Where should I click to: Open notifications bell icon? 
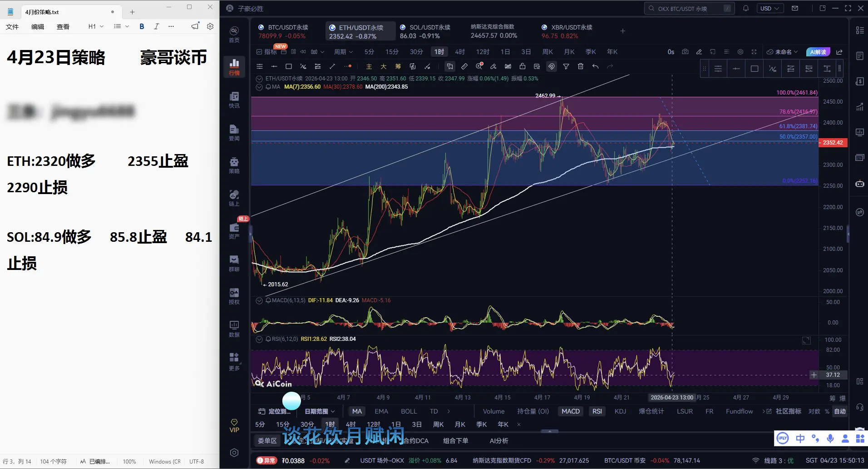tap(745, 8)
